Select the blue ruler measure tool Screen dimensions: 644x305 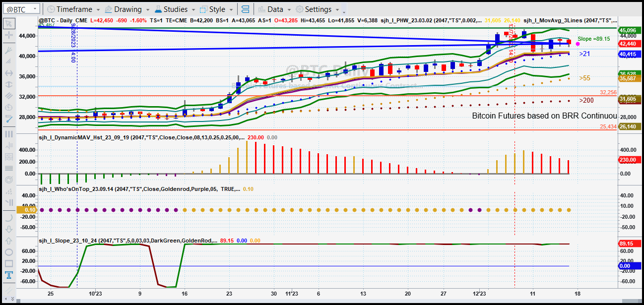click(x=9, y=119)
